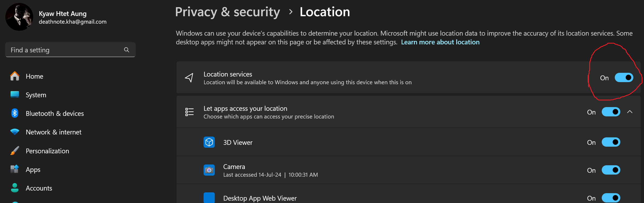The image size is (644, 203).
Task: Turn off the Location services toggle
Action: pyautogui.click(x=624, y=78)
